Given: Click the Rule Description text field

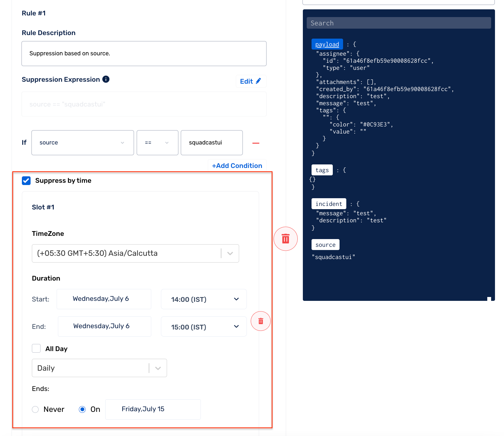Looking at the screenshot, I should pyautogui.click(x=144, y=53).
